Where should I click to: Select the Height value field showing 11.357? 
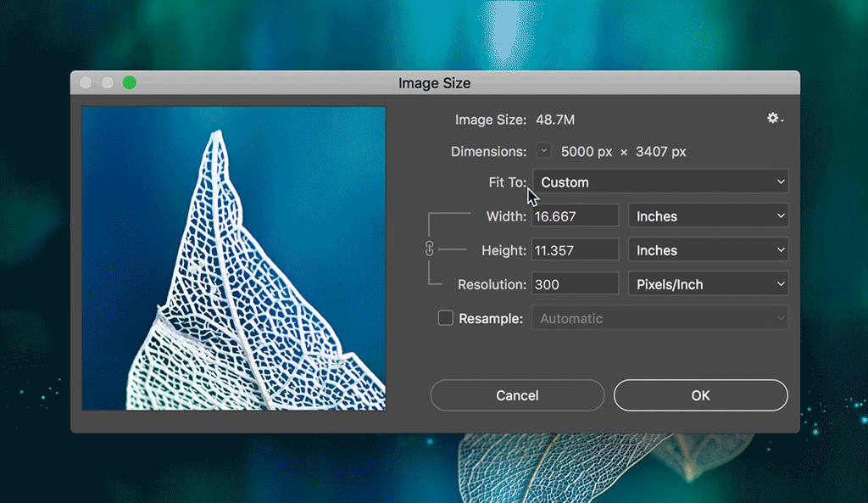point(575,249)
